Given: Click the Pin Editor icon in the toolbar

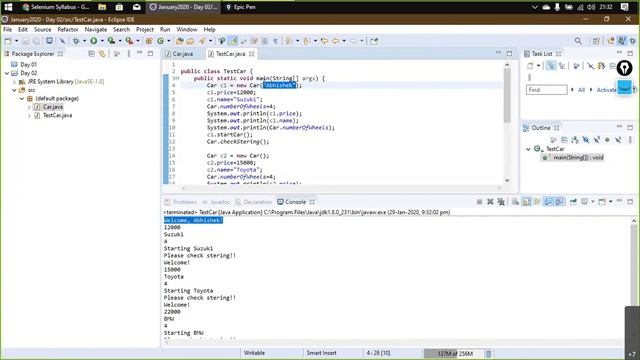Looking at the screenshot, I should [x=374, y=41].
